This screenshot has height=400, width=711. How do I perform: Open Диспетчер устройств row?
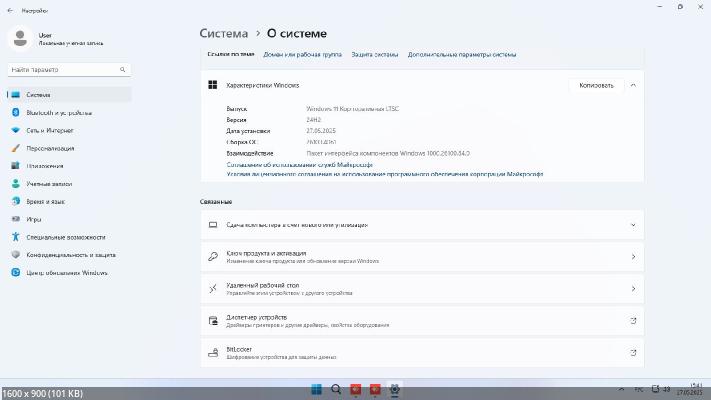tap(422, 321)
